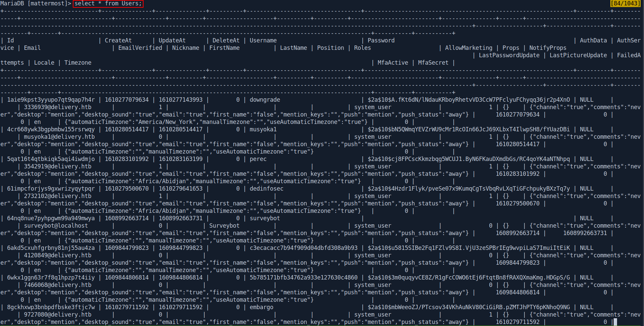The width and height of the screenshot is (644, 326).
Task: Click the MfaActive column header
Action: pyautogui.click(x=393, y=63)
